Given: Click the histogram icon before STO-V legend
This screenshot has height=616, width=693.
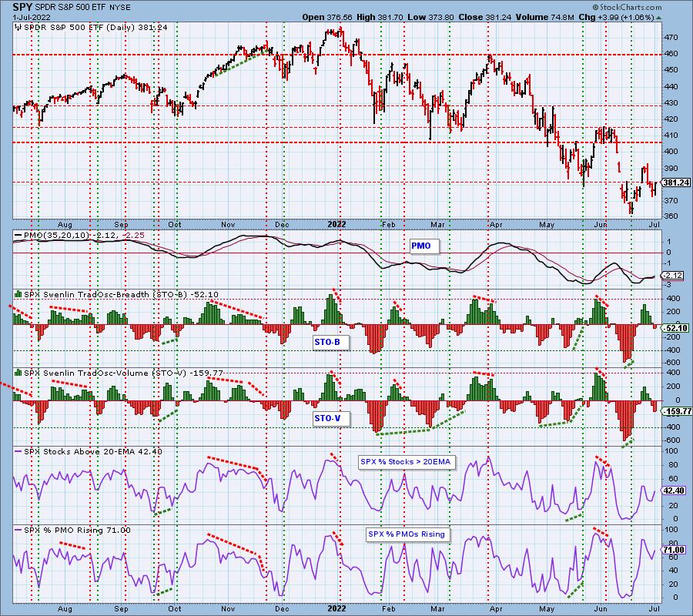Looking at the screenshot, I should click(18, 373).
